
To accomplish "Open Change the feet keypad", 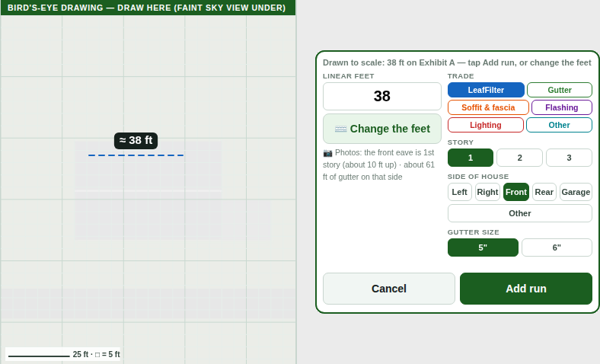I will click(382, 129).
